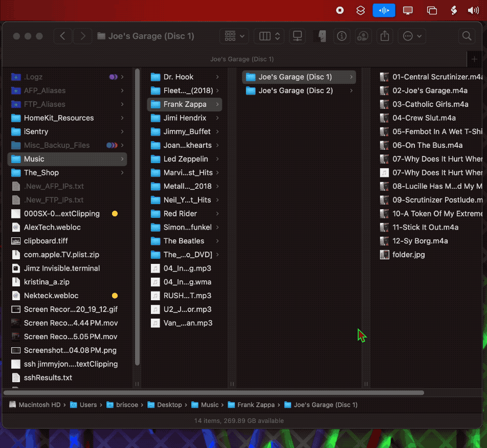Click the Get Info toolbar icon
The height and width of the screenshot is (448, 487).
[342, 36]
